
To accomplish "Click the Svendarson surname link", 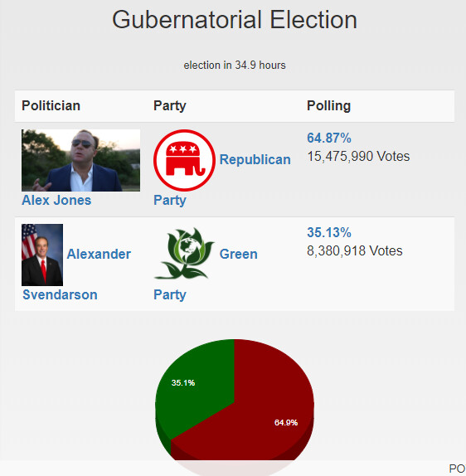I will 60,294.
